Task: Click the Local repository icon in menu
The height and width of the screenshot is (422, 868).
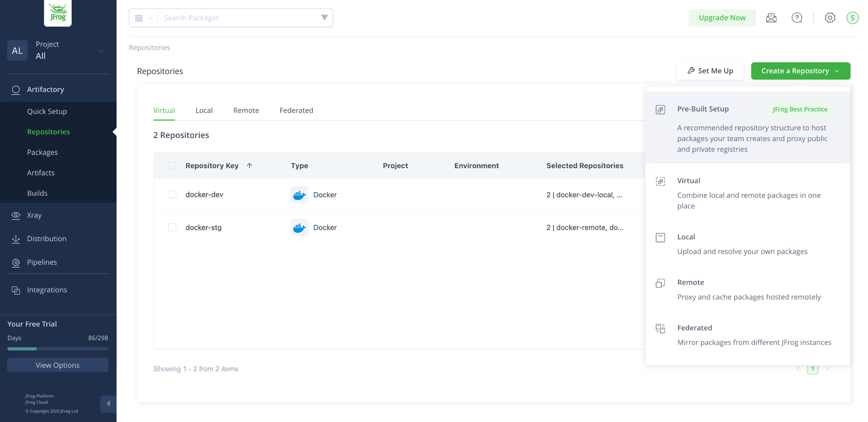Action: [660, 238]
